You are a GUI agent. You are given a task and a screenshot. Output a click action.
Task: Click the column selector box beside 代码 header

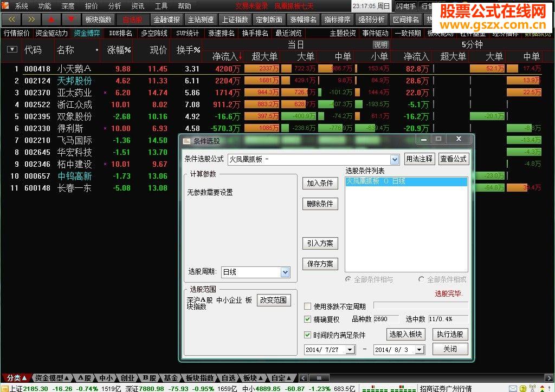coord(12,49)
